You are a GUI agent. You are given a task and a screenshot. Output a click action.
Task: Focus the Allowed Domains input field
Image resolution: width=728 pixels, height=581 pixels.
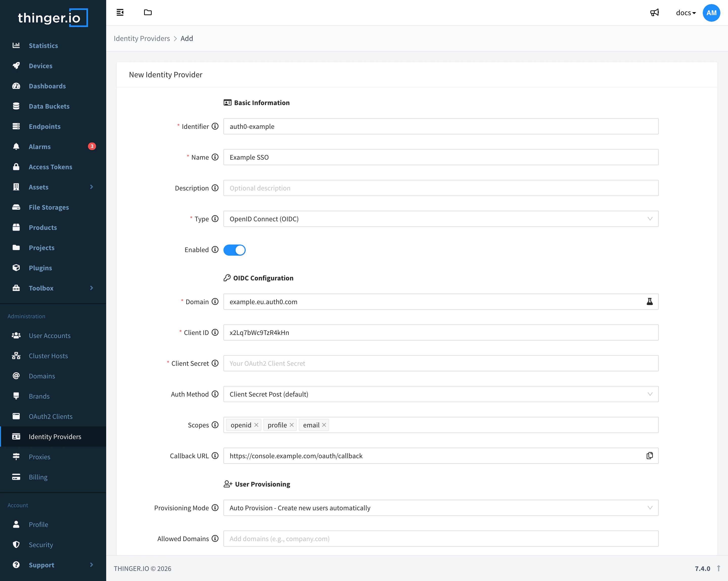pos(441,539)
